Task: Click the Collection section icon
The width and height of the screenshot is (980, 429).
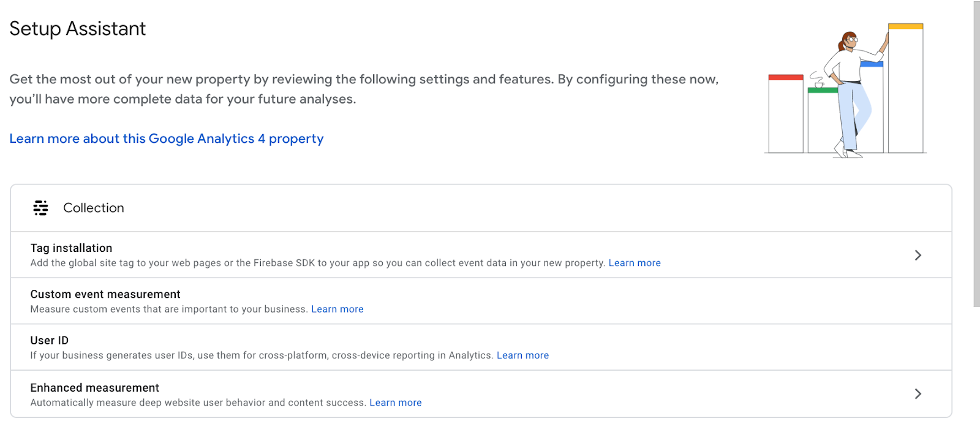Action: point(40,208)
